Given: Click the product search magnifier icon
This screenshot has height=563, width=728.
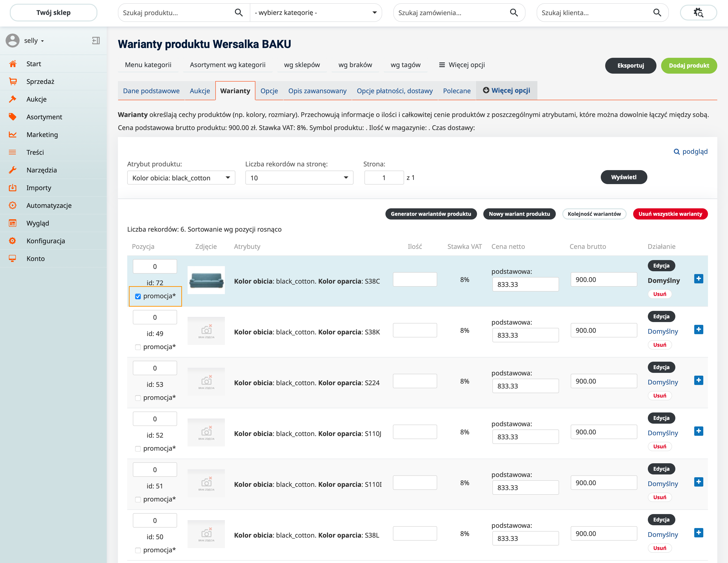Looking at the screenshot, I should click(238, 13).
